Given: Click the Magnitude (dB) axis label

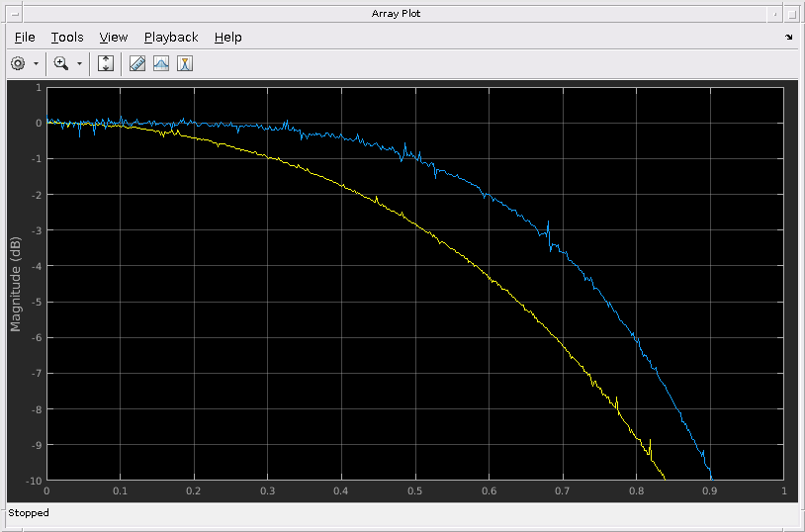Looking at the screenshot, I should [16, 284].
